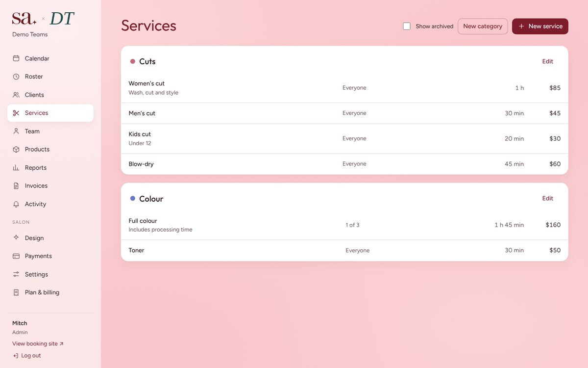Screen dimensions: 588x368
Task: Click the $85 price of Women's cut
Action: pos(555,88)
